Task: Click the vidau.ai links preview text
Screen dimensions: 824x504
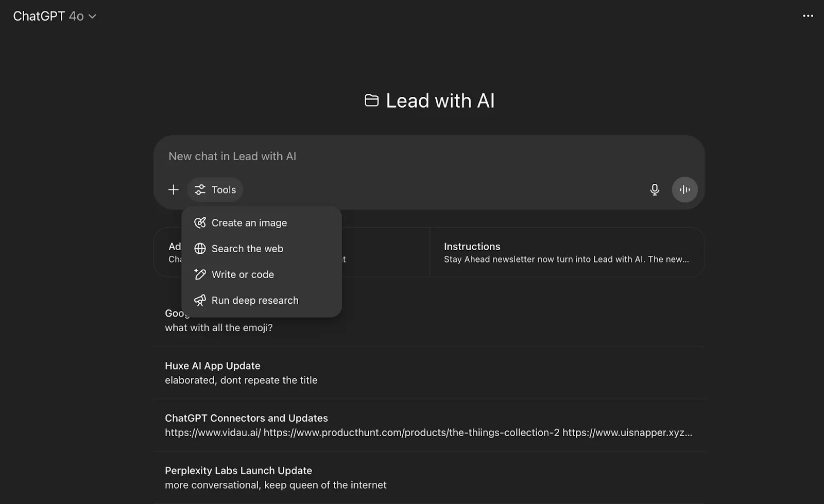Action: pyautogui.click(x=428, y=433)
